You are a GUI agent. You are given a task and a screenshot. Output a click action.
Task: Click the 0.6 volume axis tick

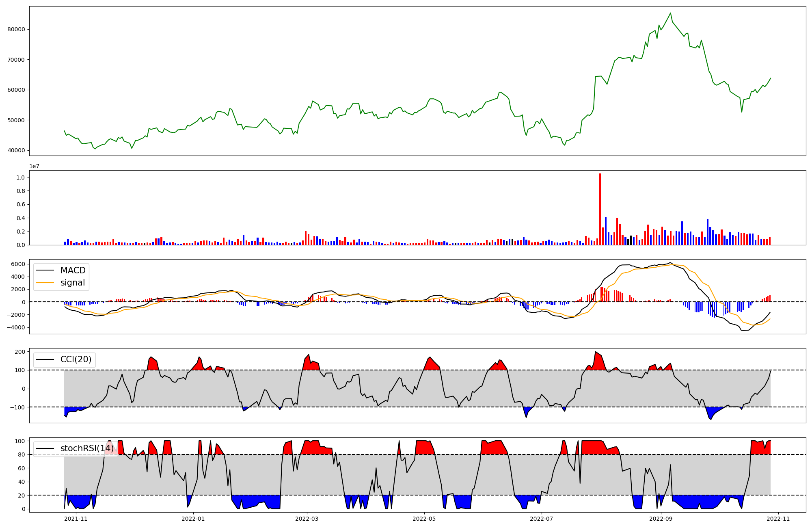click(x=21, y=204)
